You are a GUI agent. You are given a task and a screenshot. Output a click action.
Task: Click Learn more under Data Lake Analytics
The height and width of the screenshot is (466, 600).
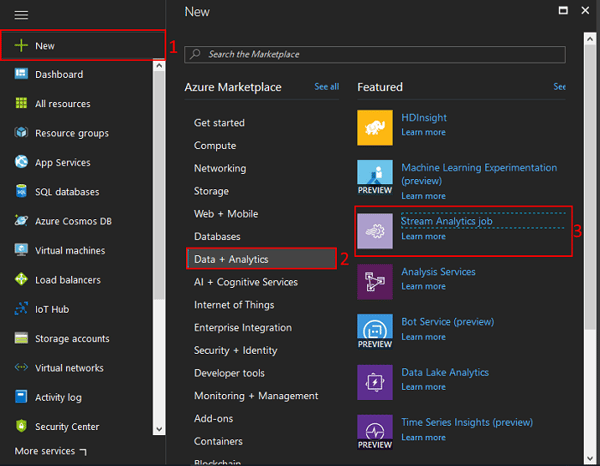(423, 387)
